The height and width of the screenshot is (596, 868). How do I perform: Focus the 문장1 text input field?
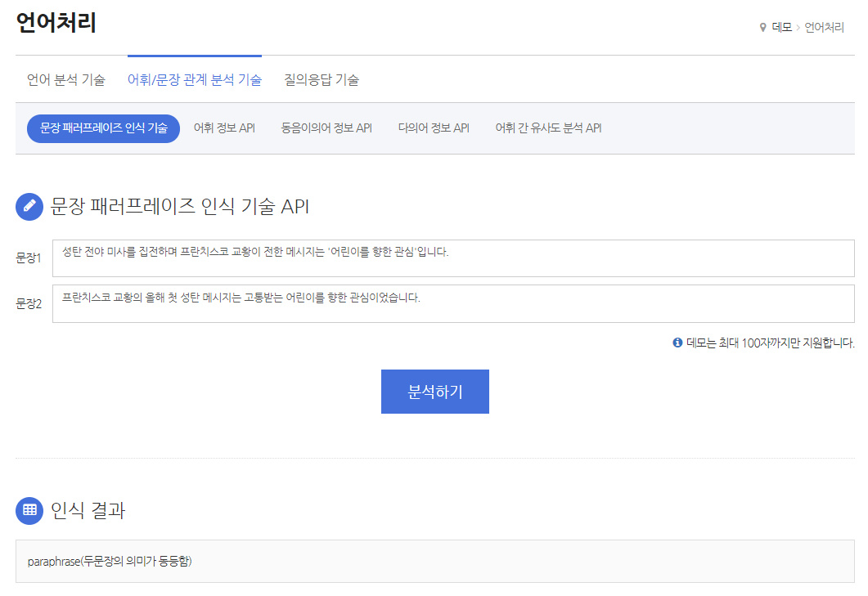tap(453, 258)
